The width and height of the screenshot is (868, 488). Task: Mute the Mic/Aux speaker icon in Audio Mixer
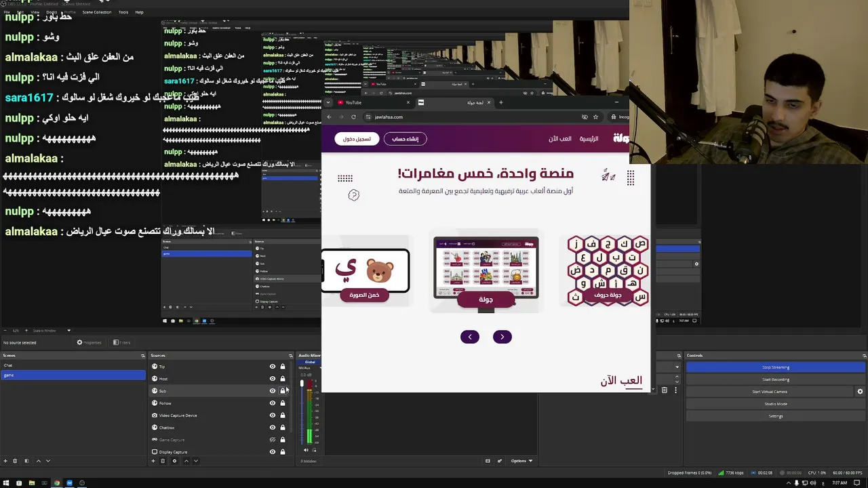306,449
